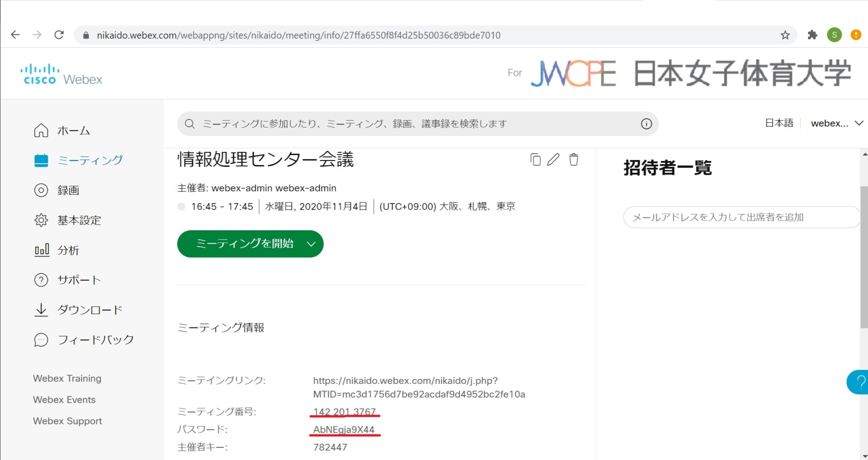
Task: Start the meeting with ミーティングを開始
Action: coord(244,244)
